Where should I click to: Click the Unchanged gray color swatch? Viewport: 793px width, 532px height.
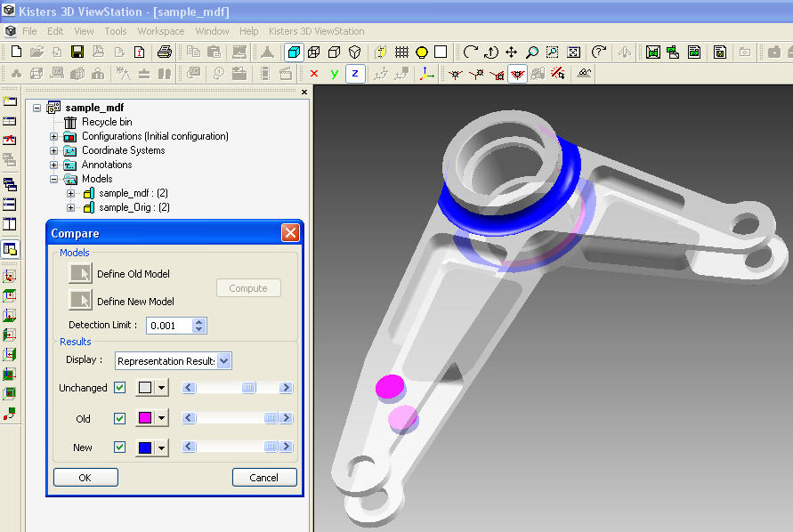click(x=145, y=388)
